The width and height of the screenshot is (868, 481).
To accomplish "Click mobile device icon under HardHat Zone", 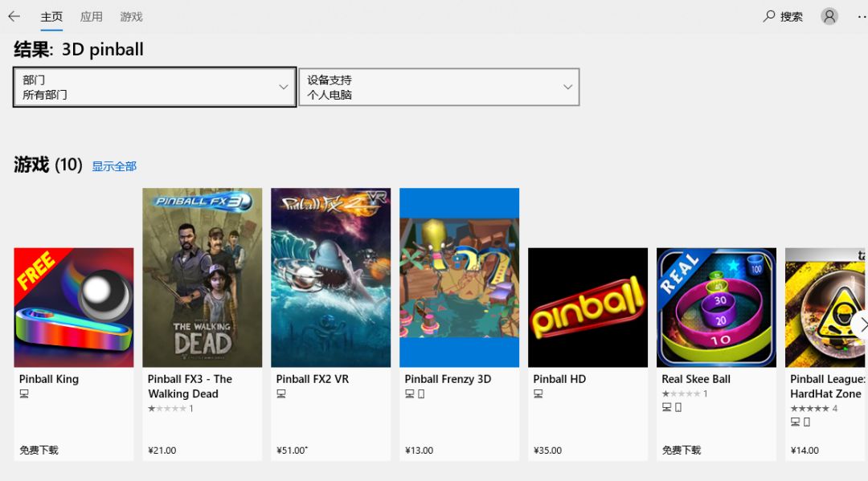I will point(807,422).
